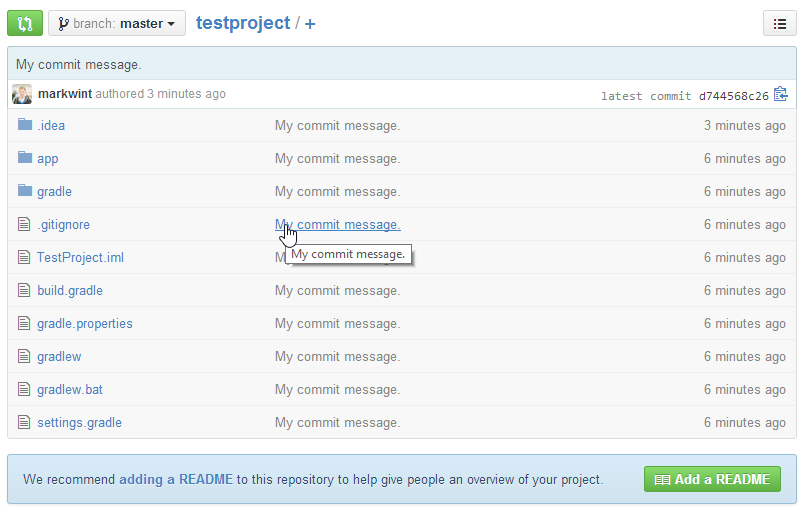Viewport: 807px width, 516px height.
Task: Click the .gitignore file icon
Action: point(25,224)
